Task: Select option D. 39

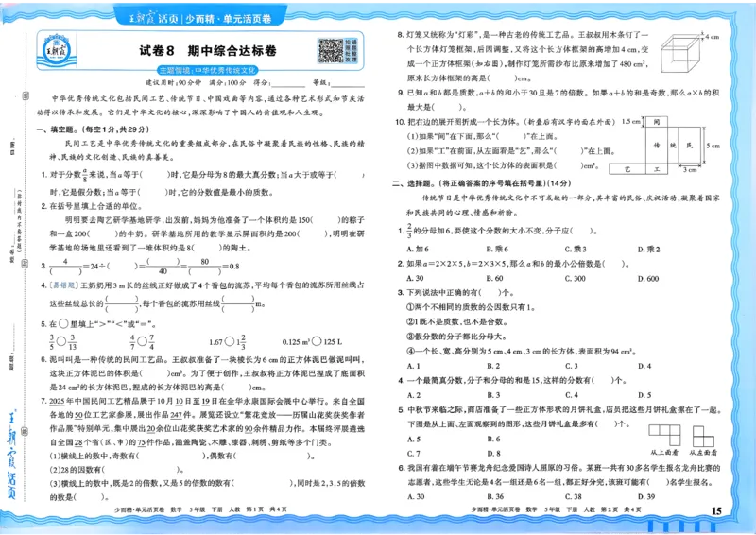Action: pyautogui.click(x=646, y=496)
